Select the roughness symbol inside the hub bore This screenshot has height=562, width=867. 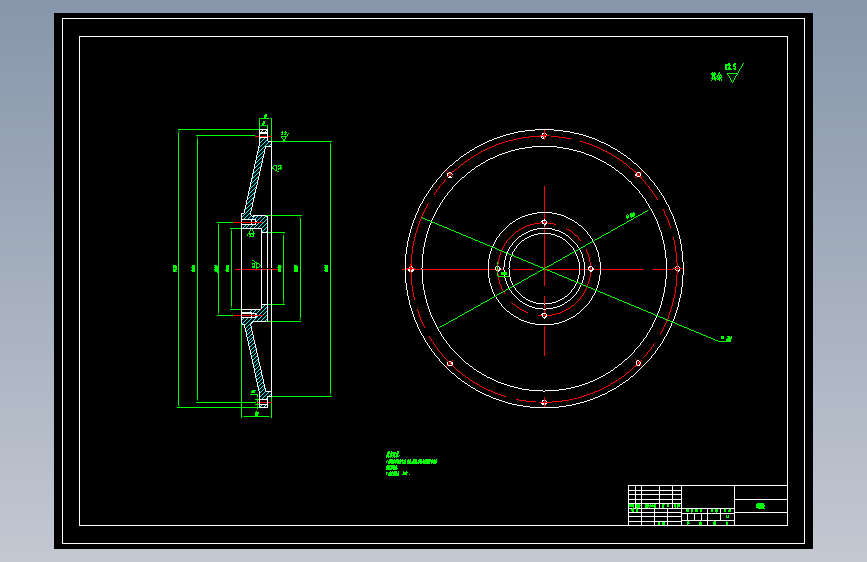click(x=256, y=264)
